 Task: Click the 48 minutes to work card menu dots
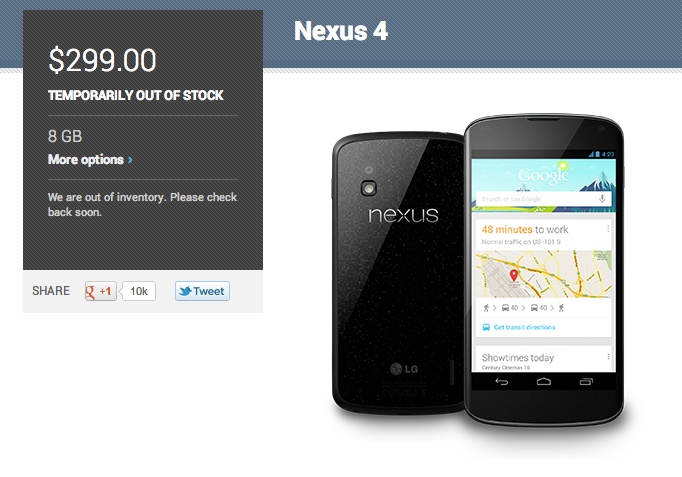point(608,228)
